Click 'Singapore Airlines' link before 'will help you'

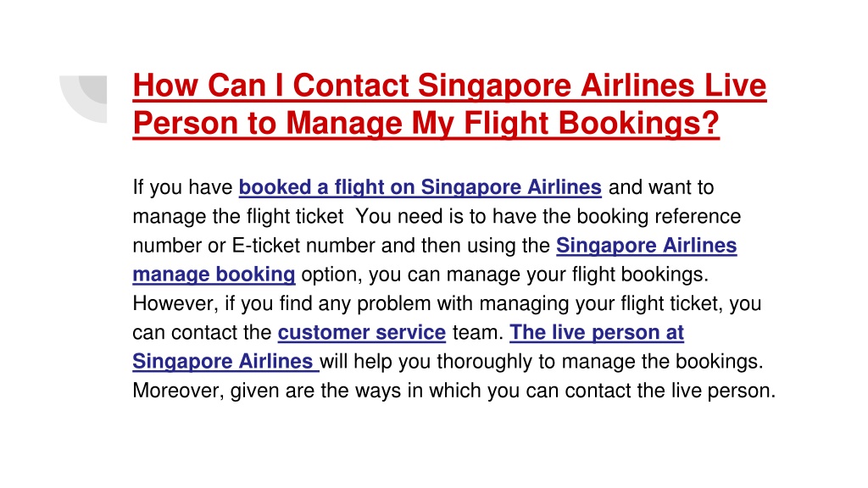[225, 361]
